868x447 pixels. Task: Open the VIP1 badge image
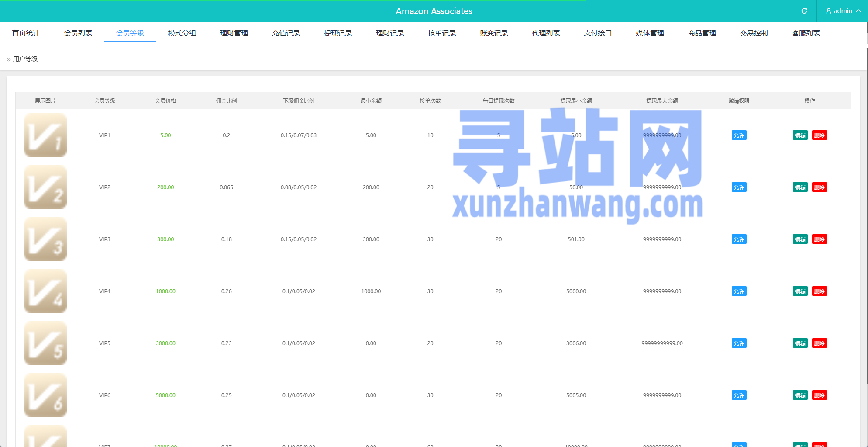[45, 135]
